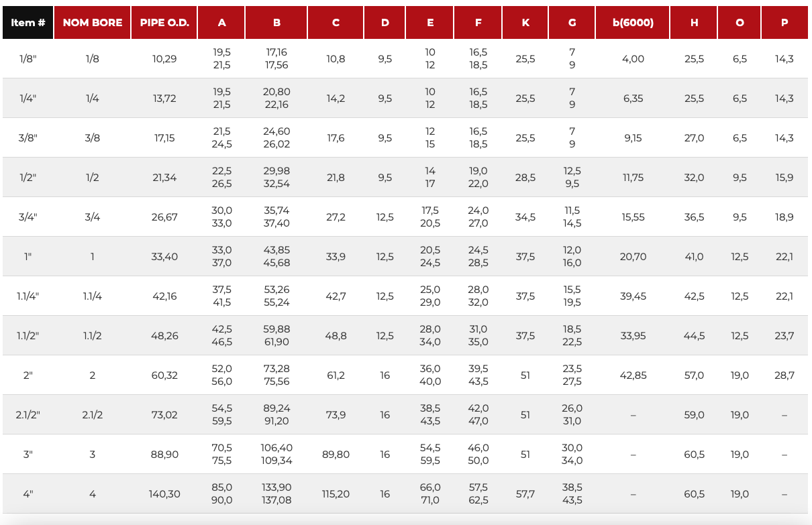Click the P value 28,7

coord(784,375)
